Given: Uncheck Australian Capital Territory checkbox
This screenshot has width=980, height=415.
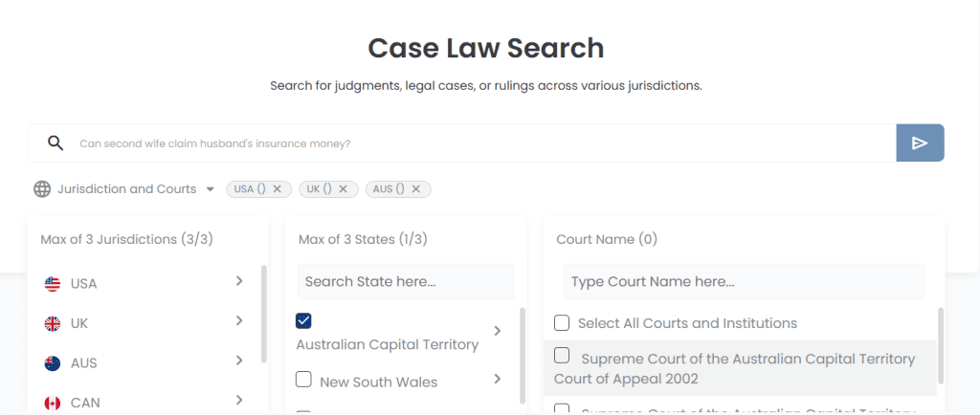Looking at the screenshot, I should point(303,320).
